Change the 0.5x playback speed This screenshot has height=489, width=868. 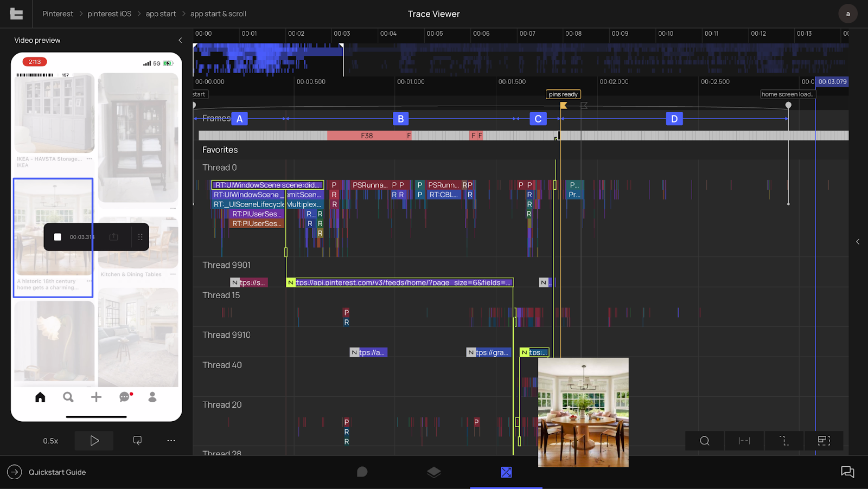point(50,441)
